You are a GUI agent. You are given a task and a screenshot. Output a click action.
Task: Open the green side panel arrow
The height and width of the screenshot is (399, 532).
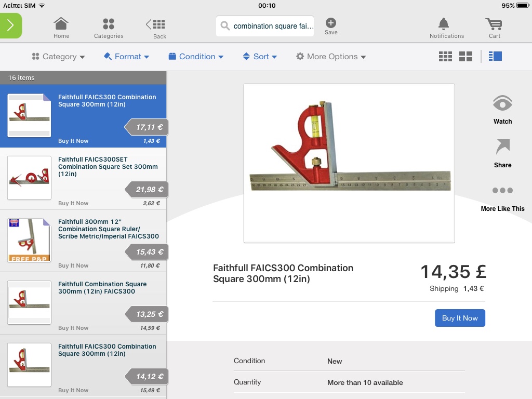click(10, 25)
